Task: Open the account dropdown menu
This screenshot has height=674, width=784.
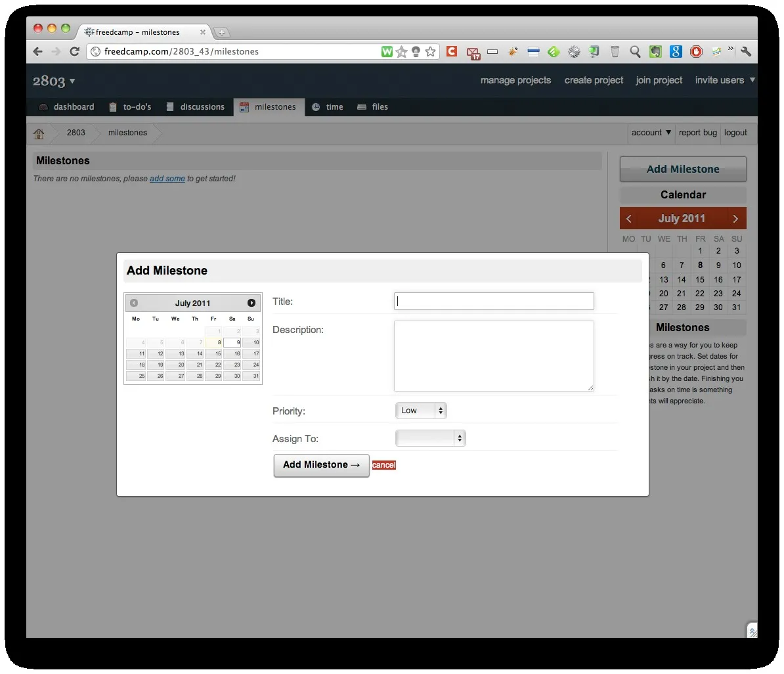Action: click(651, 133)
